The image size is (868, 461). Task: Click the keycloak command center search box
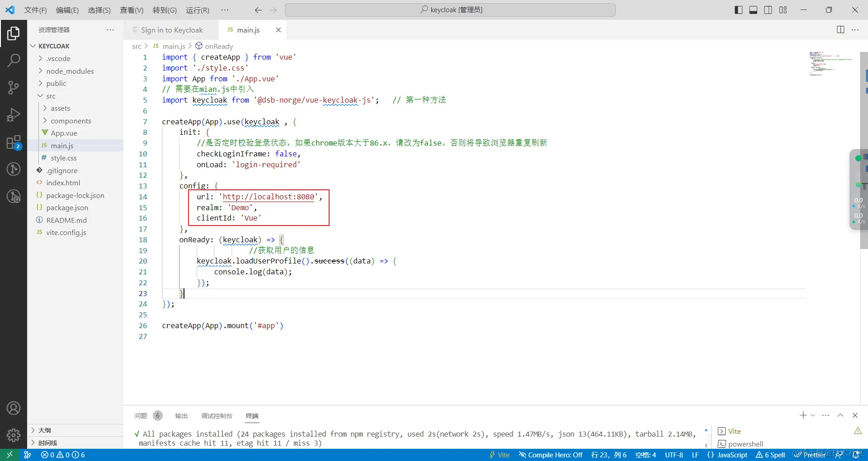tap(450, 10)
